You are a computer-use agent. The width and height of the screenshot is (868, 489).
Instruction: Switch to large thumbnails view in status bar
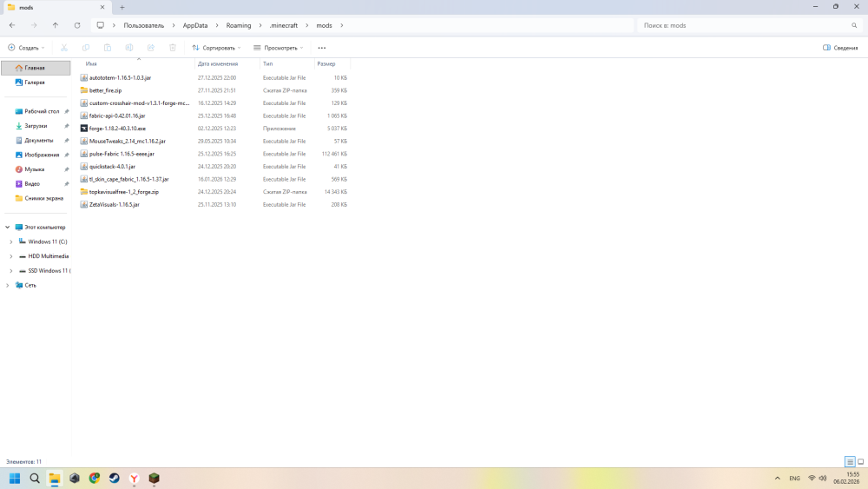(x=861, y=461)
